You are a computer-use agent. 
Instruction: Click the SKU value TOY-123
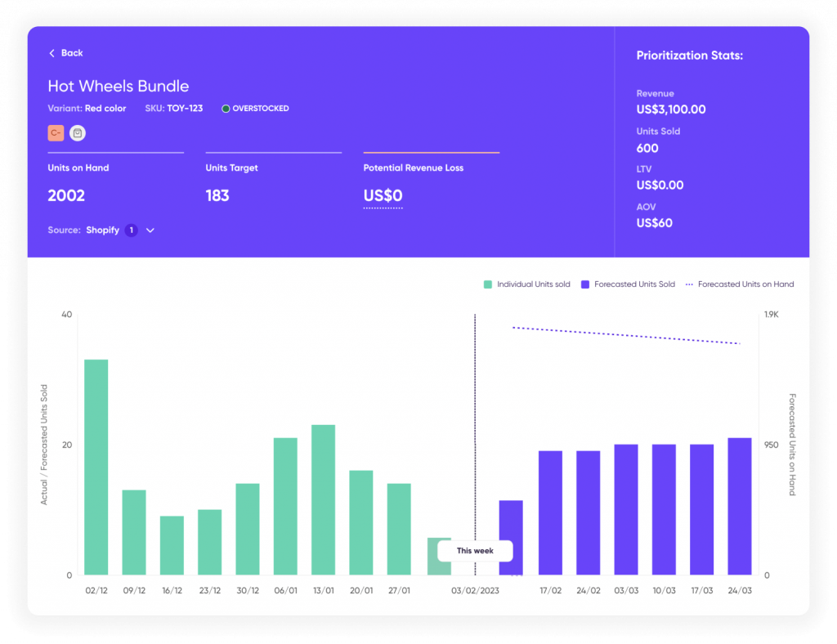(185, 109)
